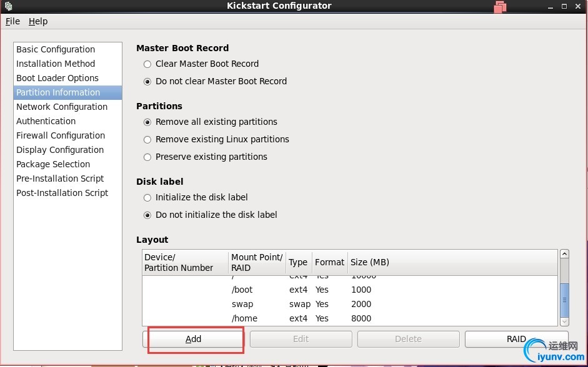Image resolution: width=588 pixels, height=367 pixels.
Task: Go to Package Selection
Action: 67,164
